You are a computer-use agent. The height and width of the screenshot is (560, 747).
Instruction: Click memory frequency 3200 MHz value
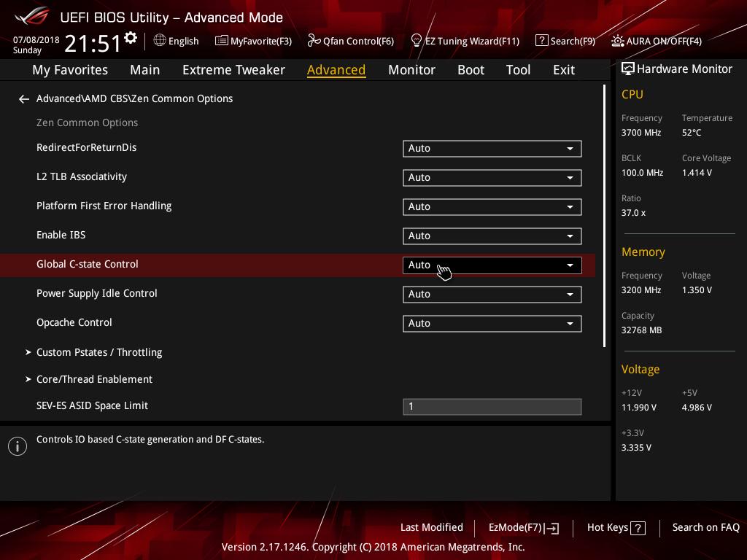coord(641,290)
